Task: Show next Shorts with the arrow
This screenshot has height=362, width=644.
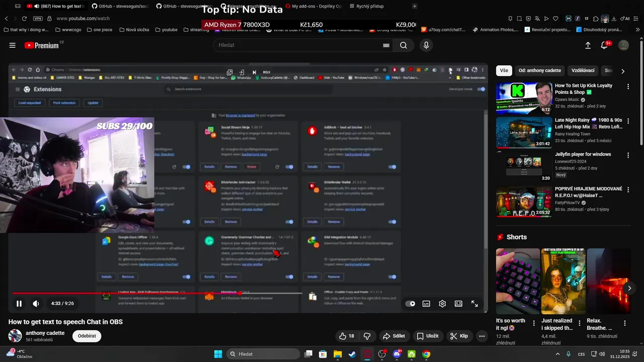Action: (629, 288)
